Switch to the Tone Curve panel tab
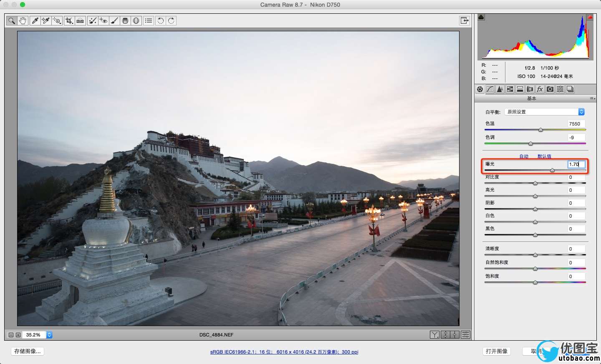 tap(490, 89)
